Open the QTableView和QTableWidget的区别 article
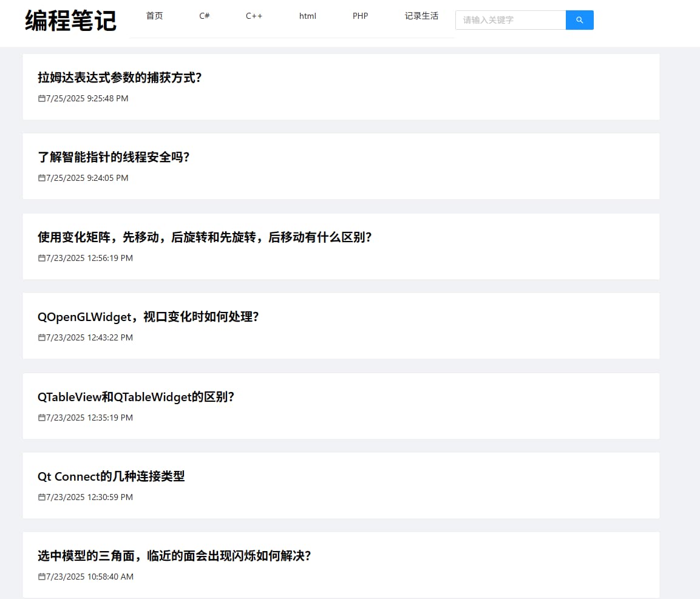This screenshot has height=599, width=700. click(x=136, y=397)
